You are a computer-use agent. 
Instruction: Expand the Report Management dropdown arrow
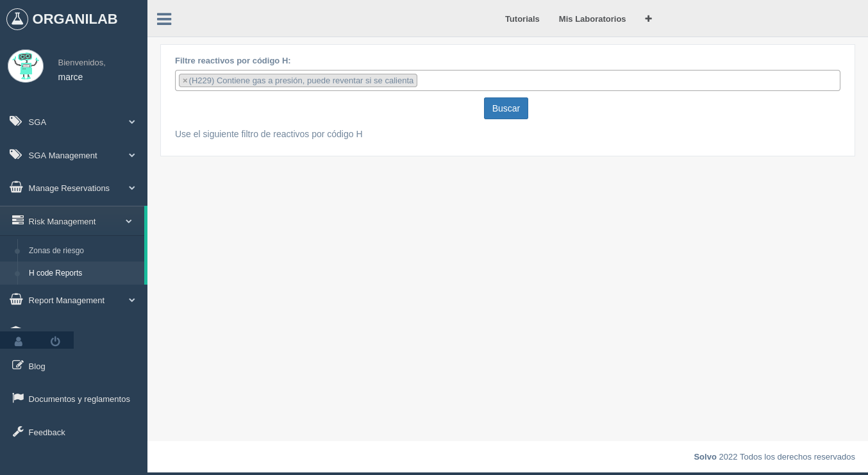[132, 300]
